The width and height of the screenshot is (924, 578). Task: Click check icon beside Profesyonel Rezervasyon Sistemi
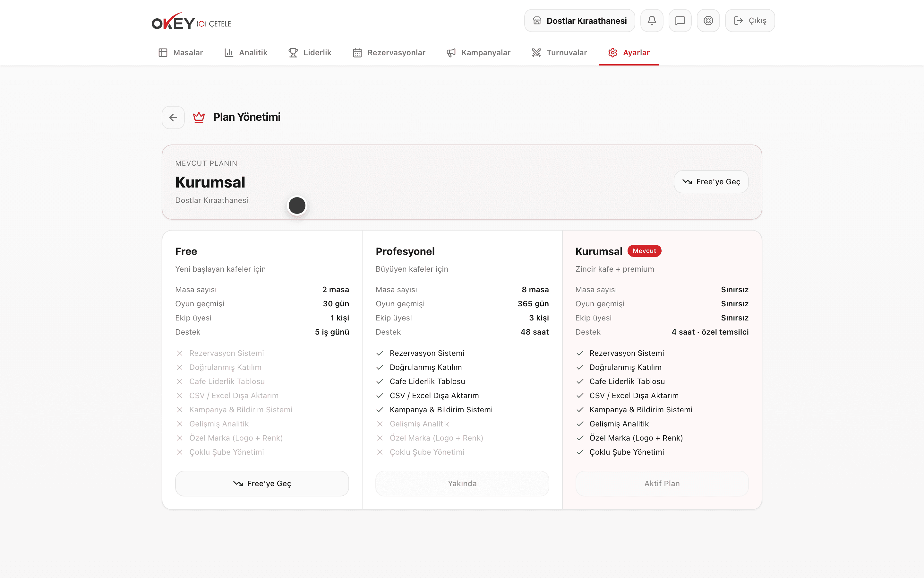380,353
